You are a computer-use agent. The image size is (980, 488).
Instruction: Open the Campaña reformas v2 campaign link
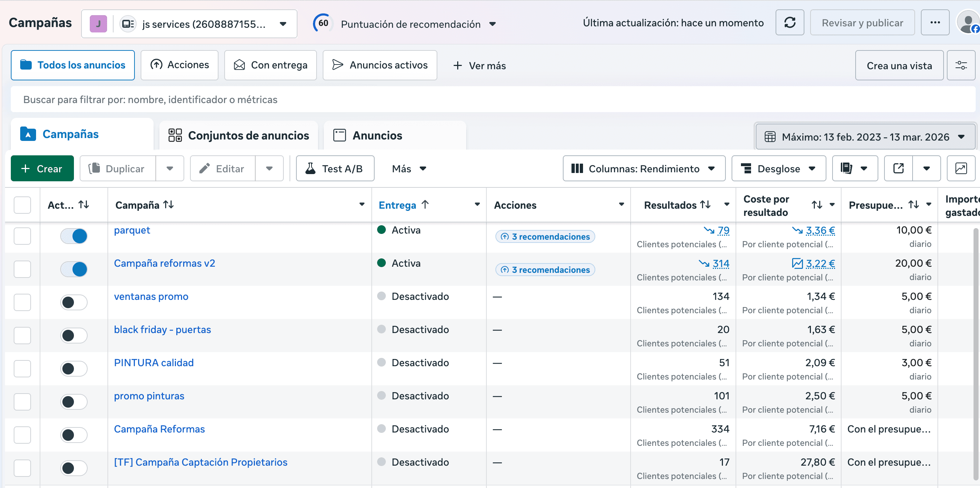(164, 263)
